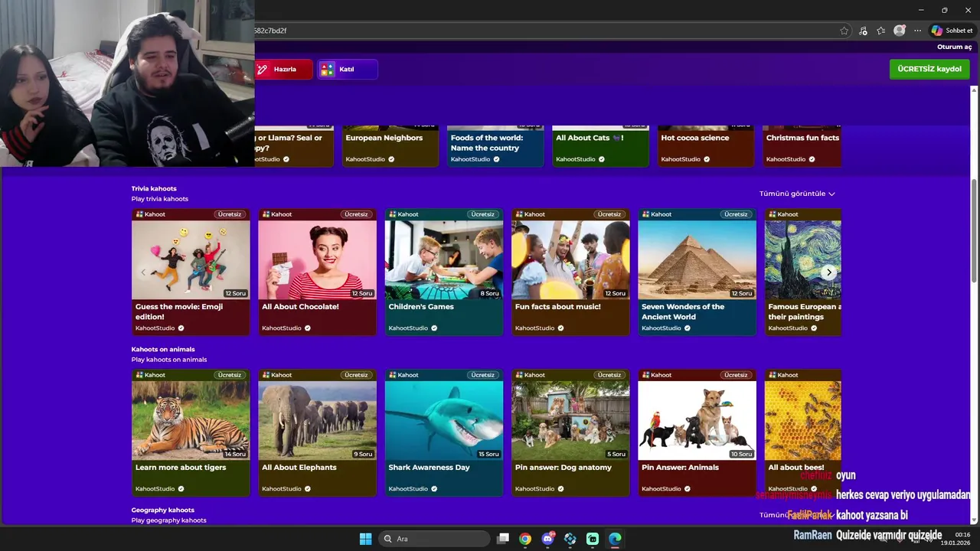The width and height of the screenshot is (980, 551).
Task: Click the colorful shapes icon on Katıl button
Action: click(328, 70)
